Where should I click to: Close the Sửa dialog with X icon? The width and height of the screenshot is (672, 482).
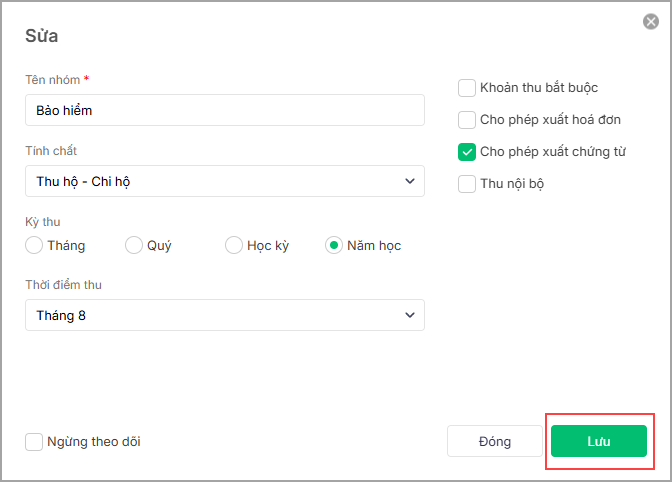click(x=651, y=22)
